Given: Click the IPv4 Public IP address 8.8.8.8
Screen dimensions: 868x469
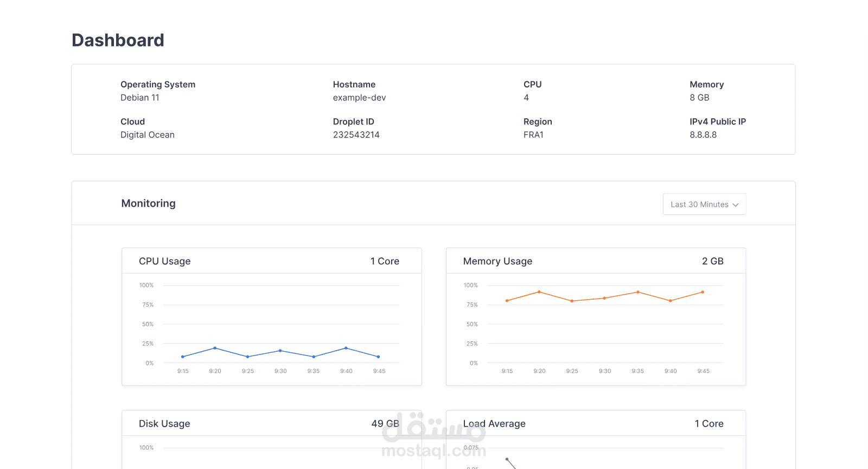Looking at the screenshot, I should click(703, 135).
